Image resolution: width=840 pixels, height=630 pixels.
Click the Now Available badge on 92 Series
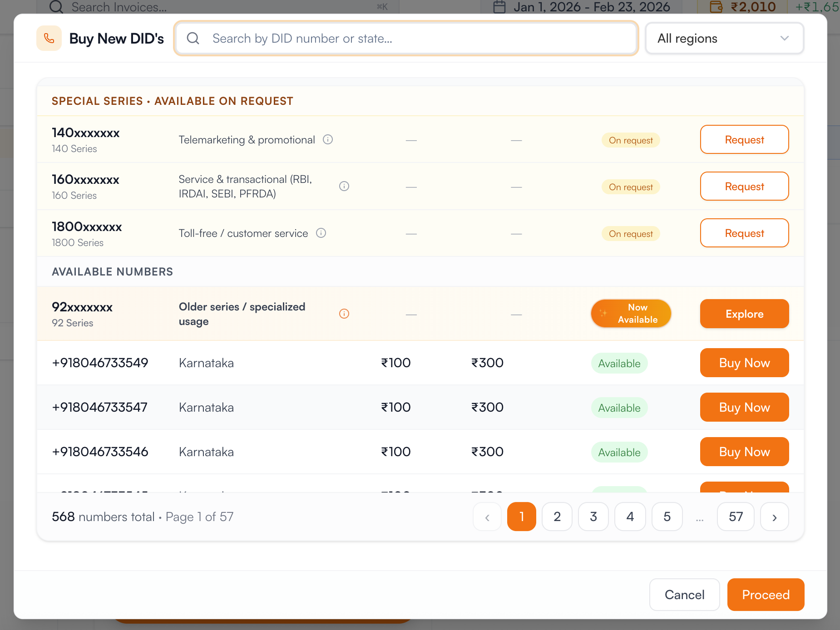631,314
